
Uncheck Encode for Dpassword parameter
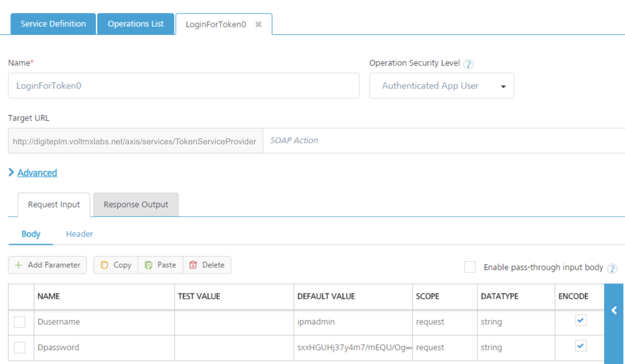point(580,346)
